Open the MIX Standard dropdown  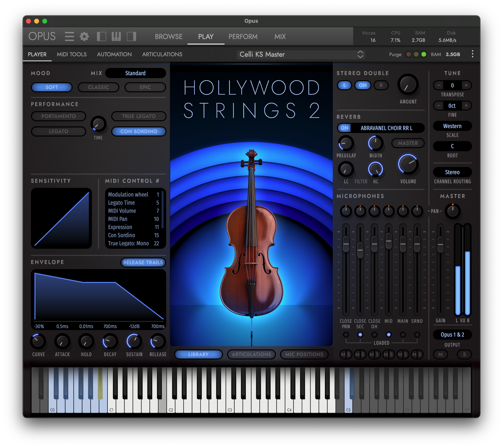(x=135, y=73)
